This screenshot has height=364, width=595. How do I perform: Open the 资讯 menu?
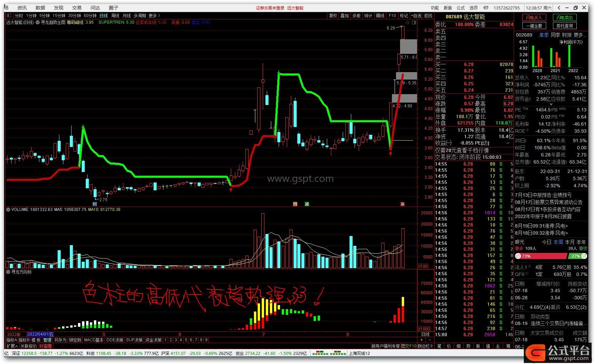point(22,8)
